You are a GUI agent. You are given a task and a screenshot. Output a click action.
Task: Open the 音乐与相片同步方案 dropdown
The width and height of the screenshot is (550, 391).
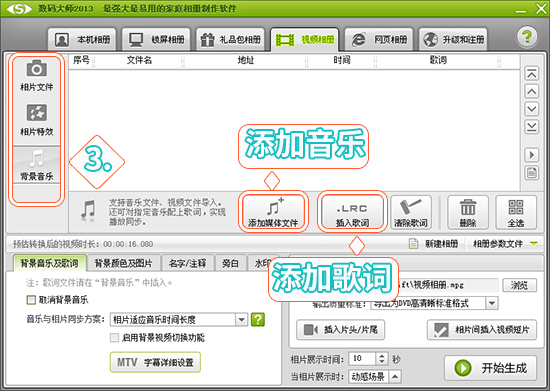(241, 319)
